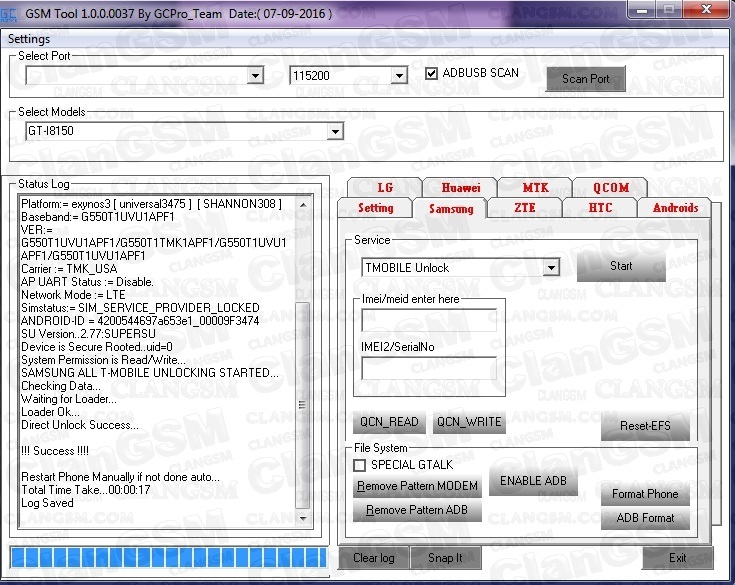The image size is (735, 585).
Task: Open the MTK tab
Action: coord(535,188)
